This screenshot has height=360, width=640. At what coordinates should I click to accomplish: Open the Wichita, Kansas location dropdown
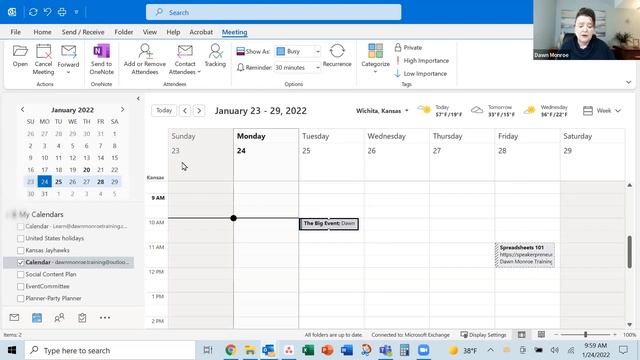coord(382,111)
